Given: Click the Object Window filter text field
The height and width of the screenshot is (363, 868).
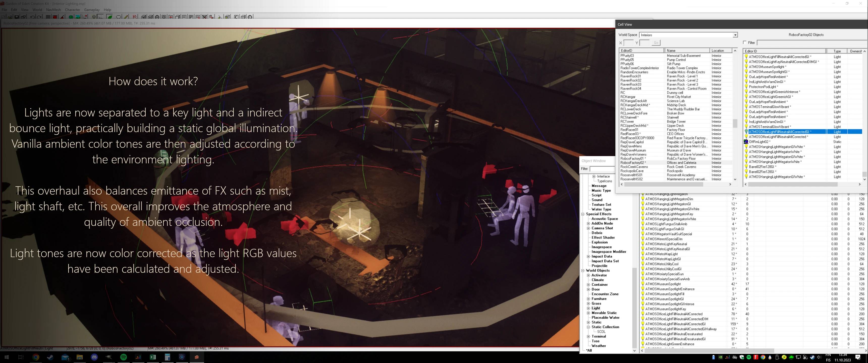Looking at the screenshot, I should click(602, 169).
